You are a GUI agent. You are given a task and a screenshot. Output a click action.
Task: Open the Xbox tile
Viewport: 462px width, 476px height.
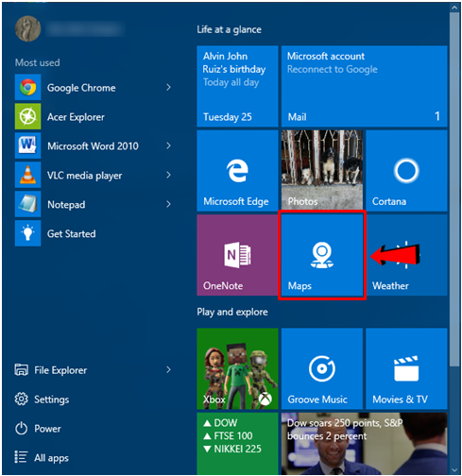pyautogui.click(x=237, y=368)
